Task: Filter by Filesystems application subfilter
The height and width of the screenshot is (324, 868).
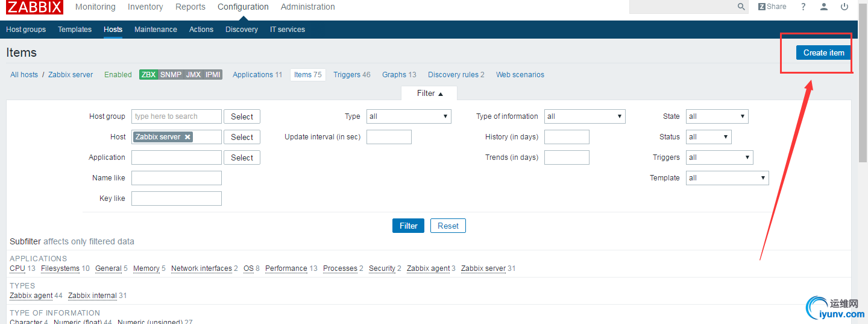Action: [x=60, y=268]
